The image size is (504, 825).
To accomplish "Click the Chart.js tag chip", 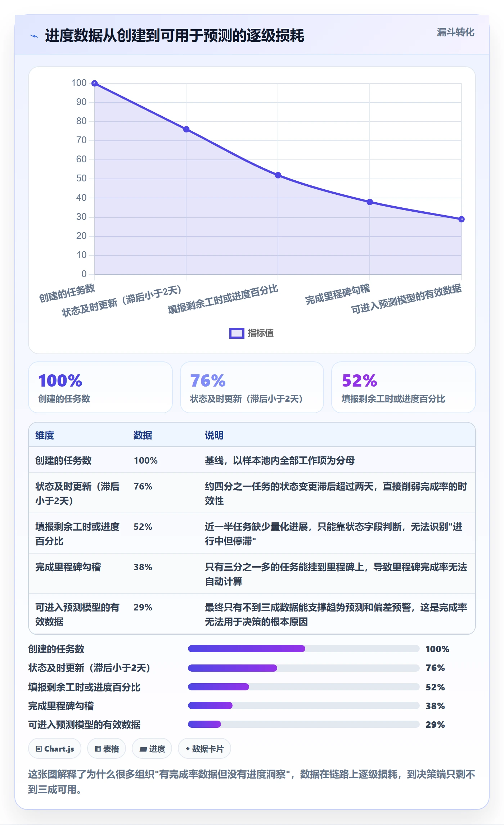I will pos(55,749).
